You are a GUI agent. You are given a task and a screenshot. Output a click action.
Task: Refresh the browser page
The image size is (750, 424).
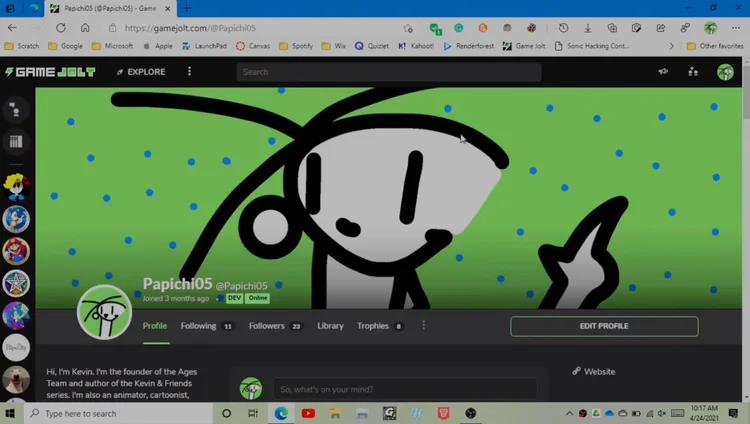point(61,28)
